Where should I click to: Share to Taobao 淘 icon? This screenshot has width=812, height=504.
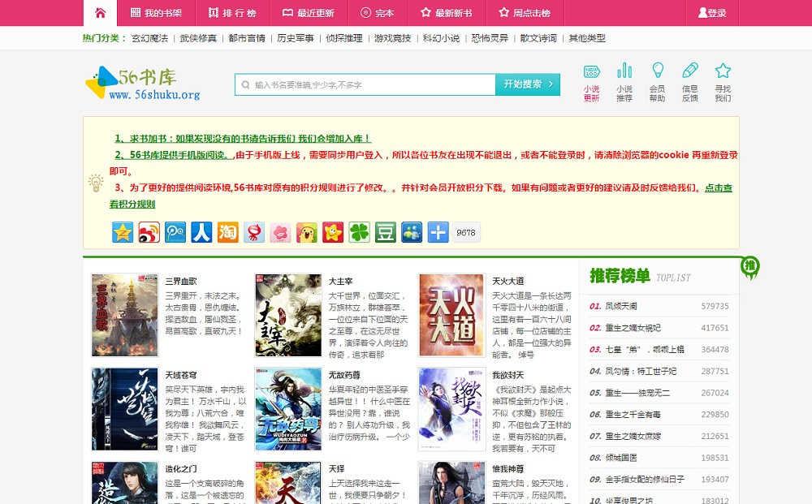point(228,232)
